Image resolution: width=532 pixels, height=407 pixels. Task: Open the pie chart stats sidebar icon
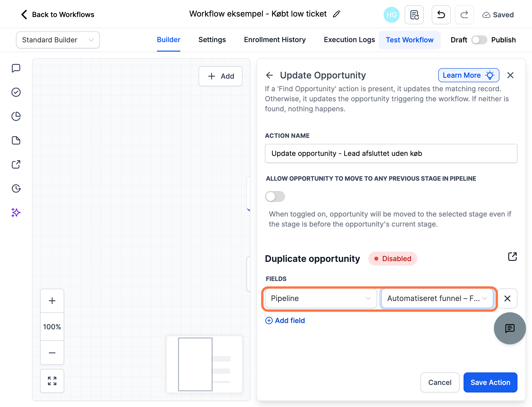tap(16, 116)
